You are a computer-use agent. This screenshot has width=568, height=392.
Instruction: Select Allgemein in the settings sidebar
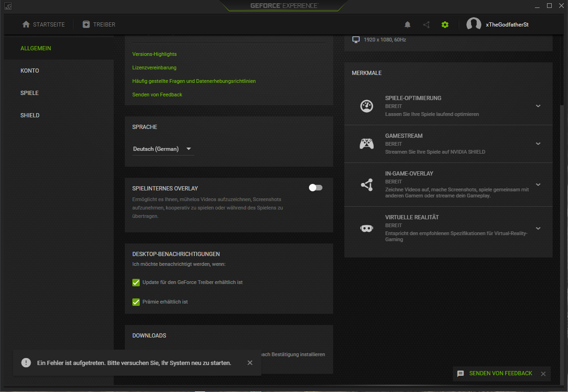[x=59, y=48]
